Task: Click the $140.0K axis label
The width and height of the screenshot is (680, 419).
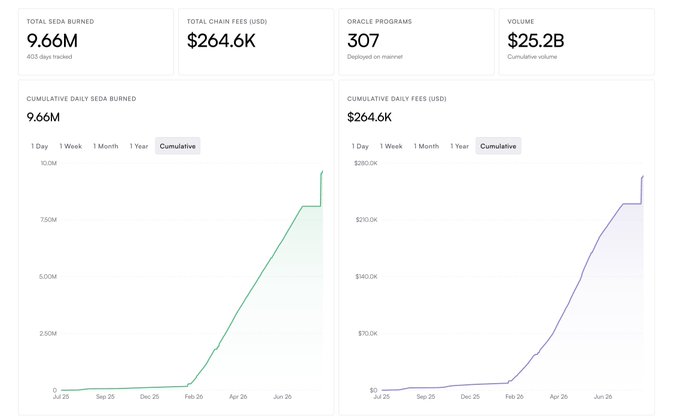Action: 366,277
